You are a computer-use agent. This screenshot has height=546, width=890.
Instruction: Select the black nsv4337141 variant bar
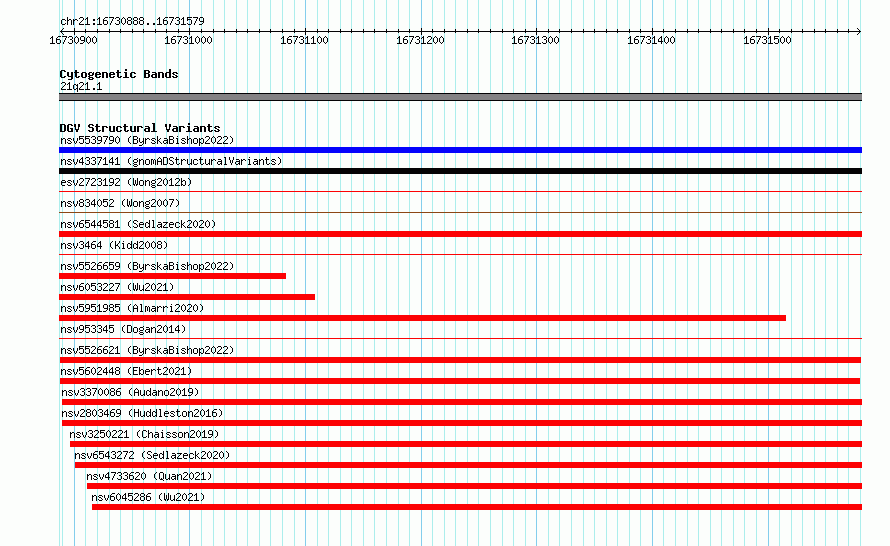tap(460, 171)
